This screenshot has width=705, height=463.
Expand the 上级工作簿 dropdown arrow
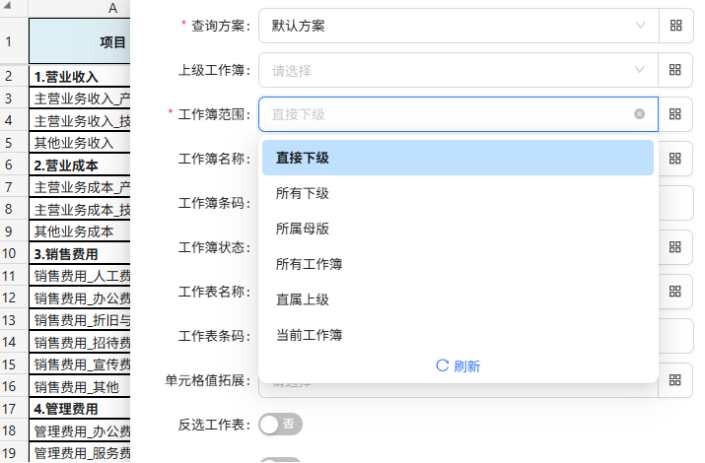pyautogui.click(x=639, y=70)
